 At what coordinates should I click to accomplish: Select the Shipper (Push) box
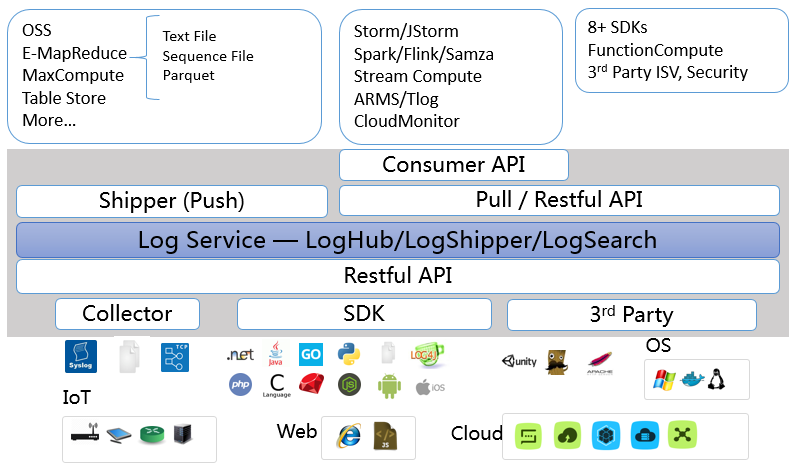(172, 201)
